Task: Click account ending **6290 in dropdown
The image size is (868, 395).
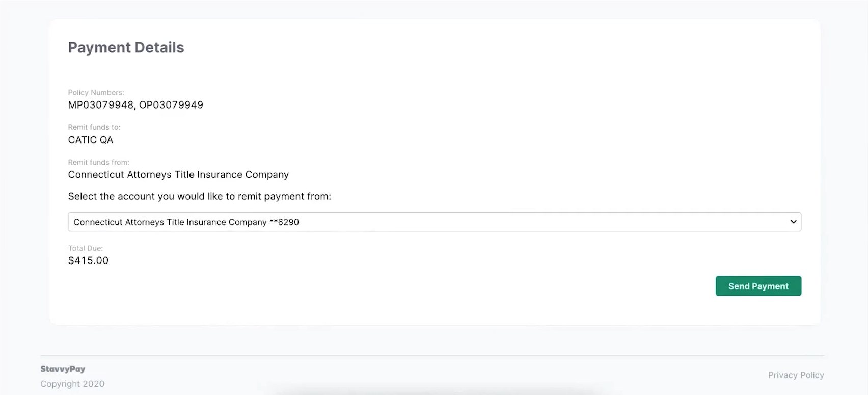Action: tap(186, 222)
